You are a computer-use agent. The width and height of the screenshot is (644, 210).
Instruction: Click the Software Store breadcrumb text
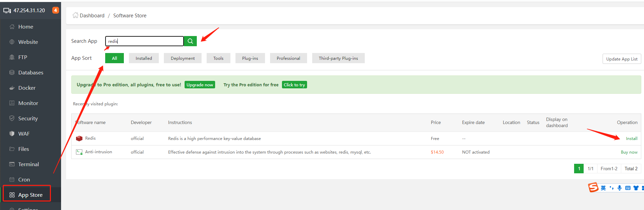tap(130, 15)
